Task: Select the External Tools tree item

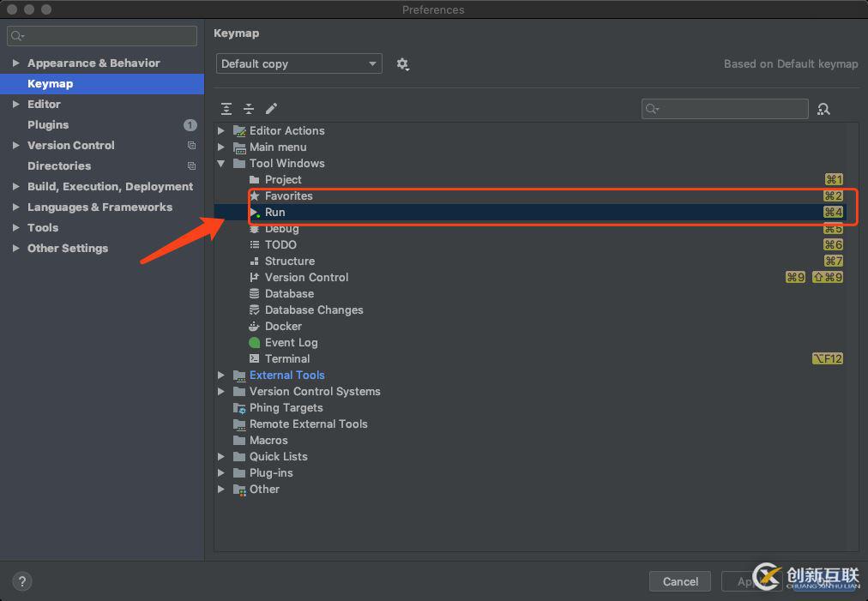Action: click(x=286, y=376)
